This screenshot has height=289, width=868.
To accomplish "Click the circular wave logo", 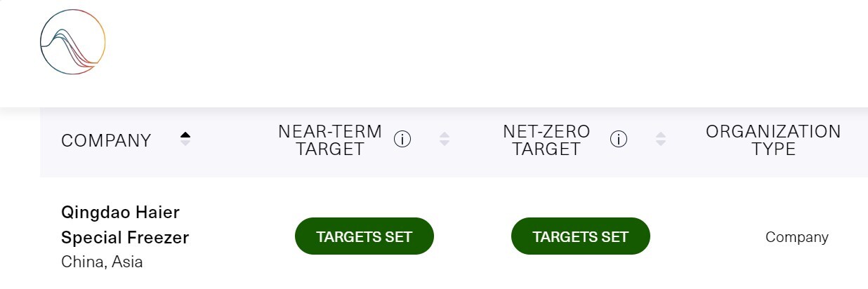I will 72,42.
